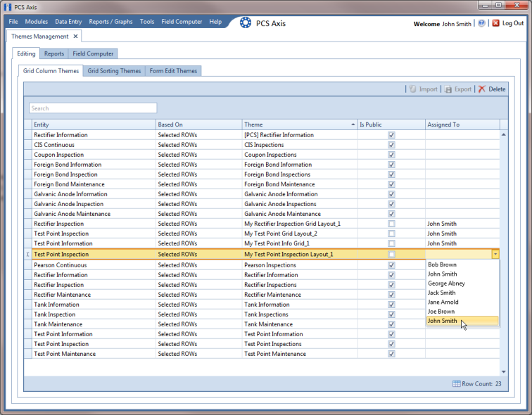
Task: Uncheck Is Public for [PCS] Rectifier Information theme
Action: (391, 135)
